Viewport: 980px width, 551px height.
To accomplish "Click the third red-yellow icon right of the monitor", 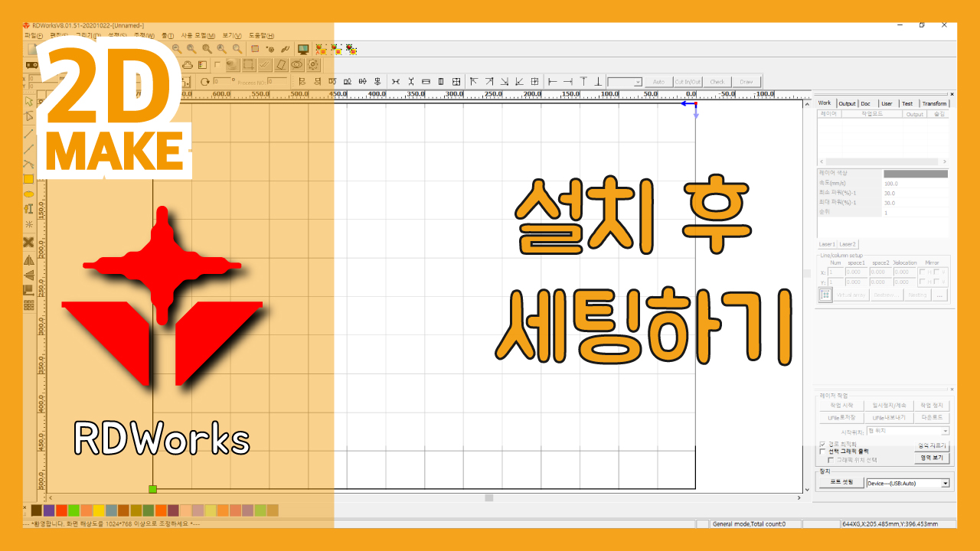I will pyautogui.click(x=351, y=49).
